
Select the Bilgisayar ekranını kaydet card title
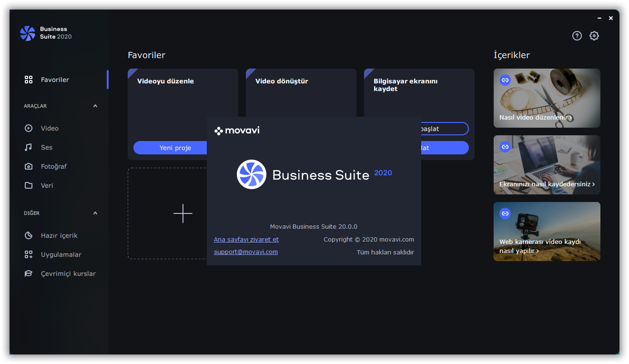coord(406,85)
